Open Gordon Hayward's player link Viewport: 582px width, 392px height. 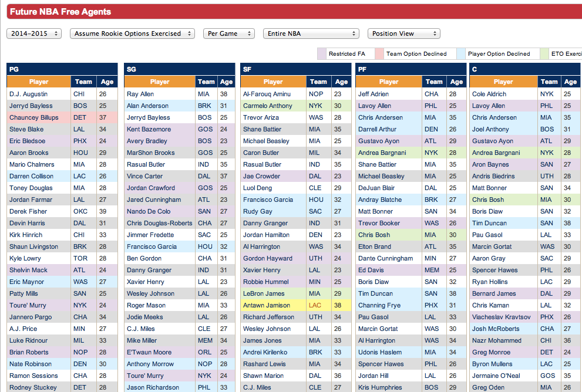click(268, 258)
